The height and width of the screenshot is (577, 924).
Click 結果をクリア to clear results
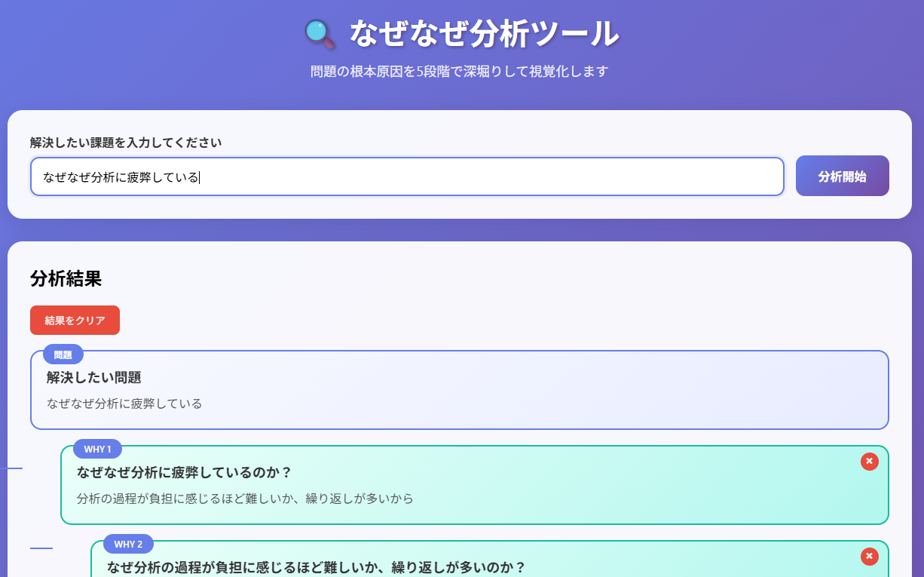(75, 320)
